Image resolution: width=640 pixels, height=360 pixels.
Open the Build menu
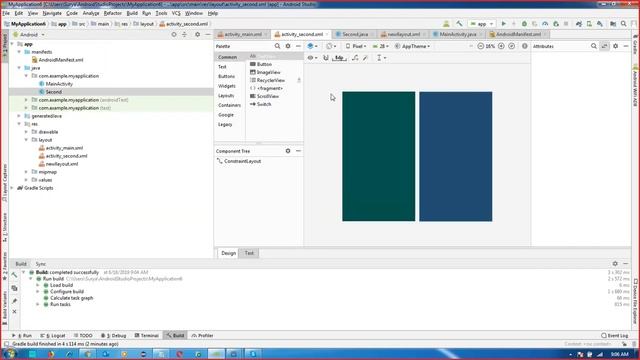132,13
